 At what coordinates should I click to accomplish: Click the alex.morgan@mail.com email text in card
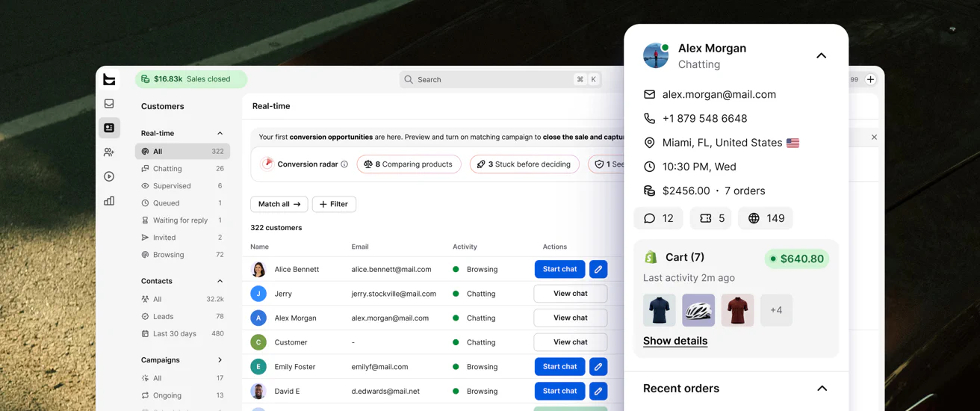719,94
